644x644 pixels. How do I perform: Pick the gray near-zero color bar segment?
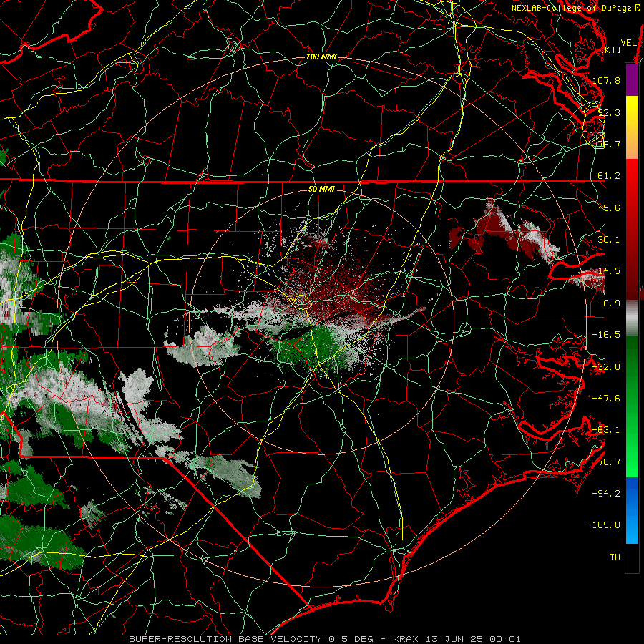(x=632, y=318)
